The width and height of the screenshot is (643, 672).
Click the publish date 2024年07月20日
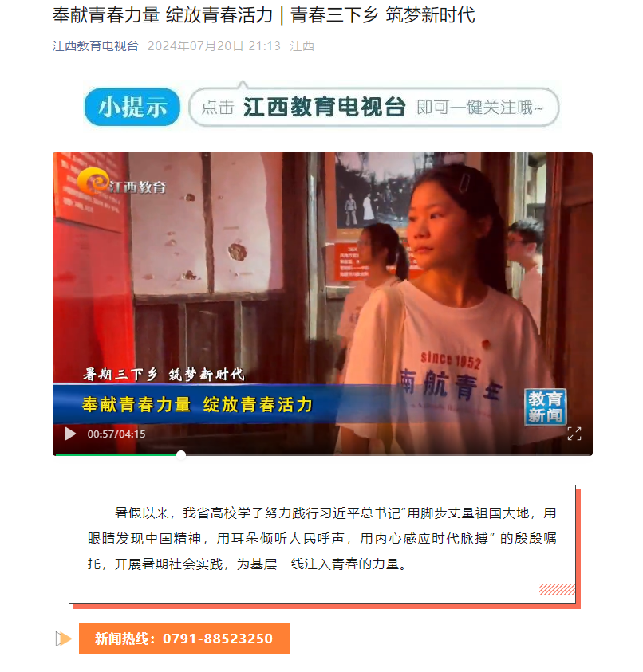pyautogui.click(x=195, y=46)
